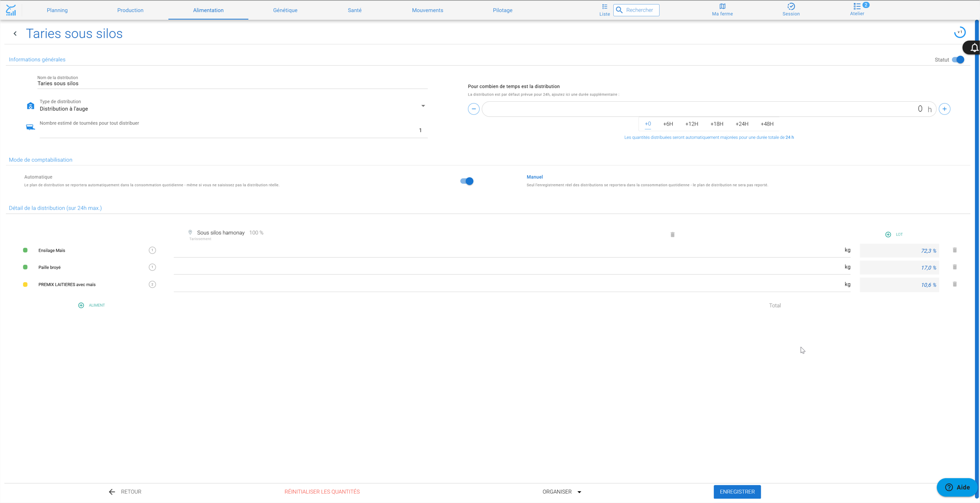Open the Santé tab

click(x=355, y=10)
